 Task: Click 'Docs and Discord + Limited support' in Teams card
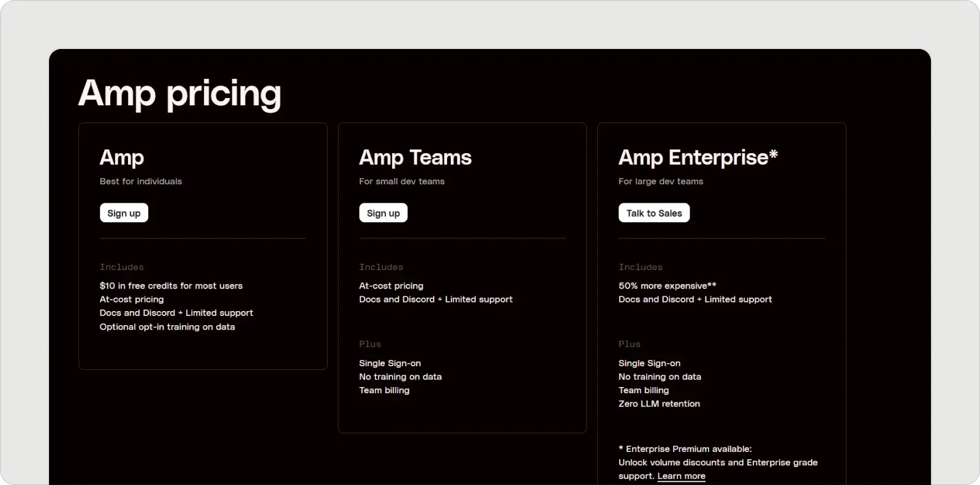pos(436,299)
